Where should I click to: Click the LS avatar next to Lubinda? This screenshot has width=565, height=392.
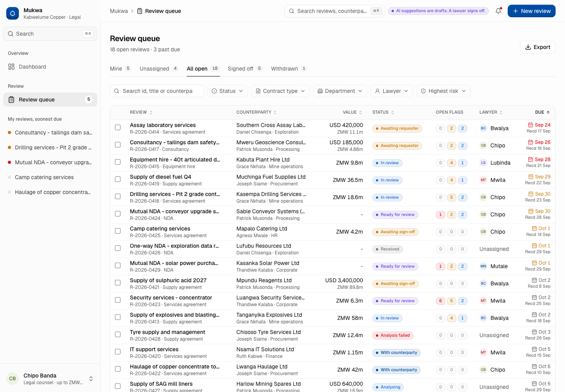[x=483, y=163]
